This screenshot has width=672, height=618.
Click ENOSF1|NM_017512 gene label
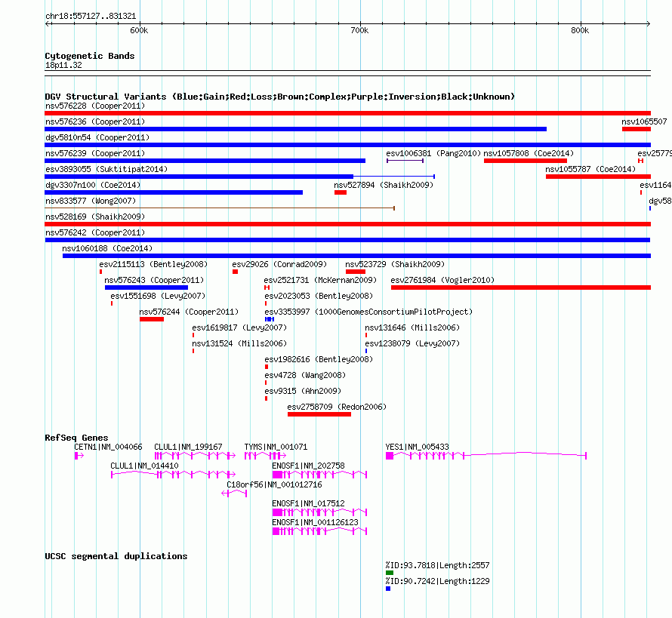(x=308, y=503)
